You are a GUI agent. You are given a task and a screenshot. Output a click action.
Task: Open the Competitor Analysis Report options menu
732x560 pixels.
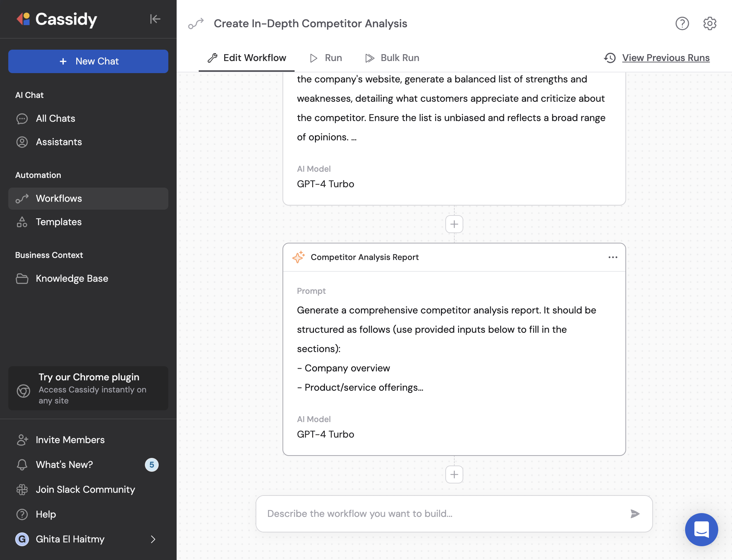[613, 257]
